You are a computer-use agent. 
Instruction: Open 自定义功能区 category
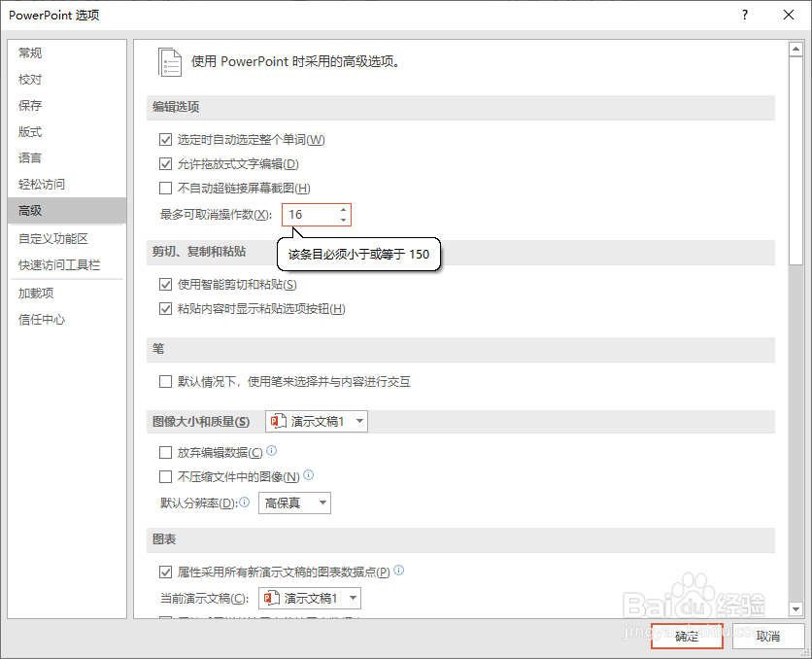tap(67, 239)
